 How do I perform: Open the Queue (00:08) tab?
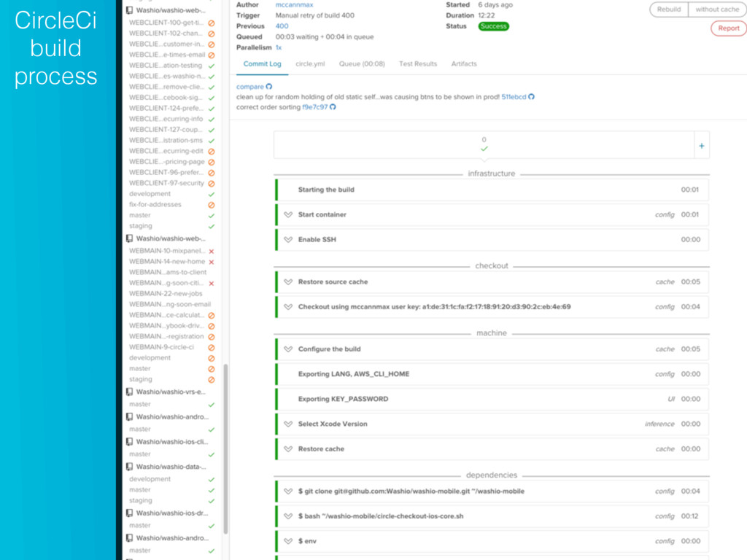(x=362, y=64)
